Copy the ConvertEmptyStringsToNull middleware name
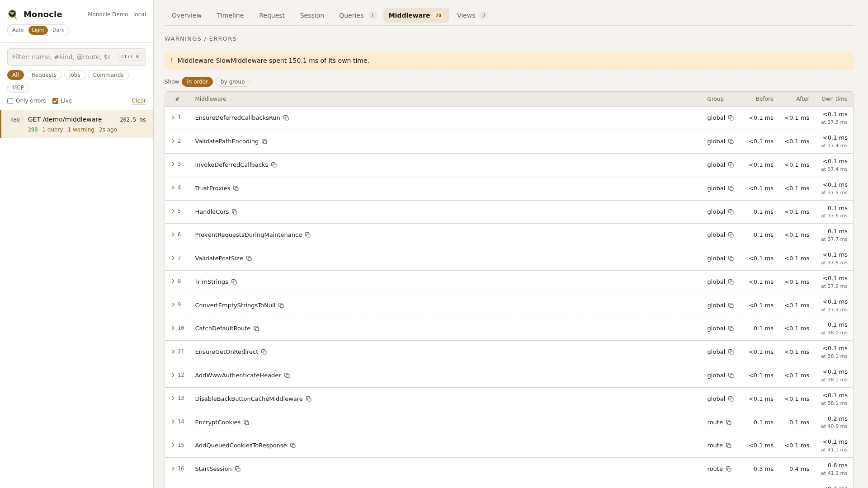This screenshot has width=868, height=488. [x=281, y=305]
